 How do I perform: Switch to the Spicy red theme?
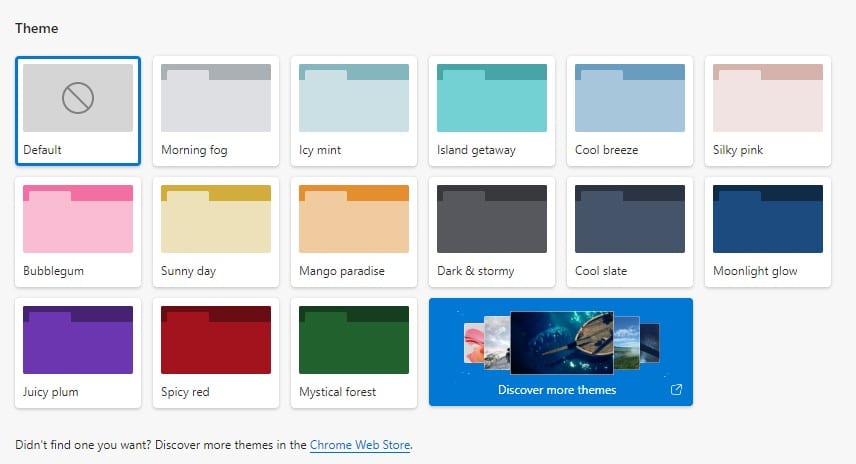pos(216,353)
